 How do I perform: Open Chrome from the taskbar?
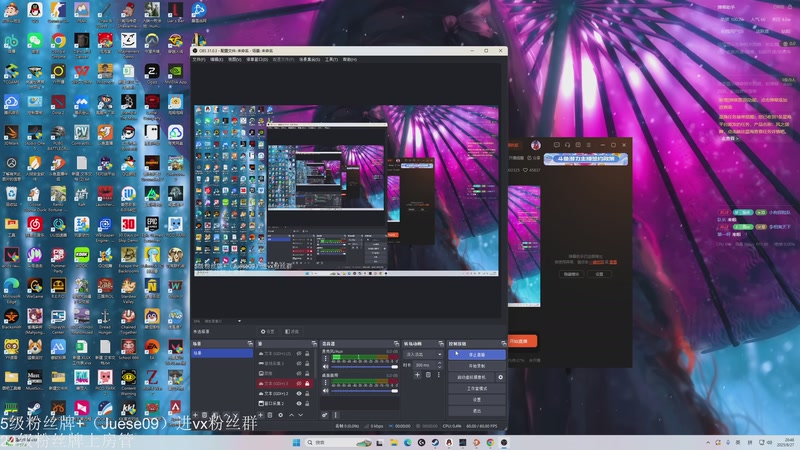pyautogui.click(x=490, y=442)
